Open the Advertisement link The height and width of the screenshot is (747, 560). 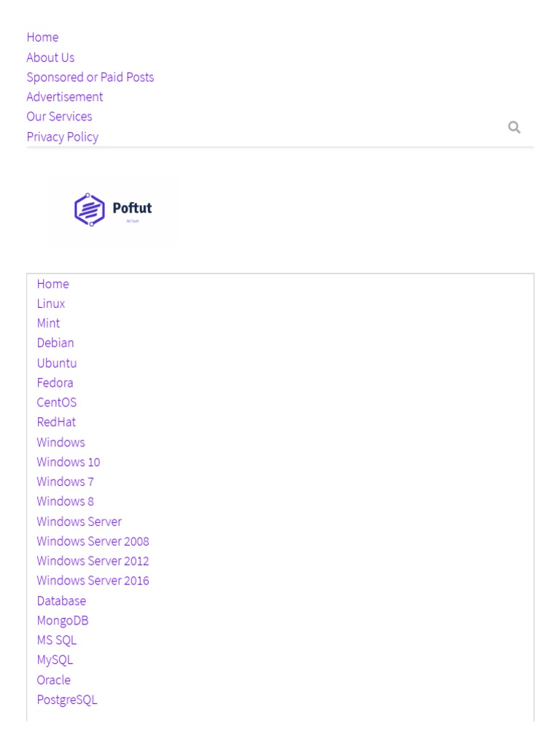click(x=65, y=97)
